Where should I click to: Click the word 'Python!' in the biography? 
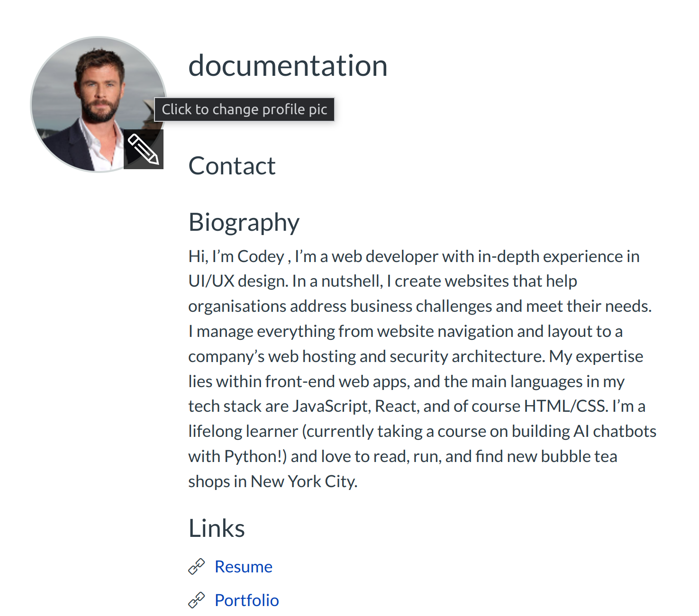click(x=255, y=456)
